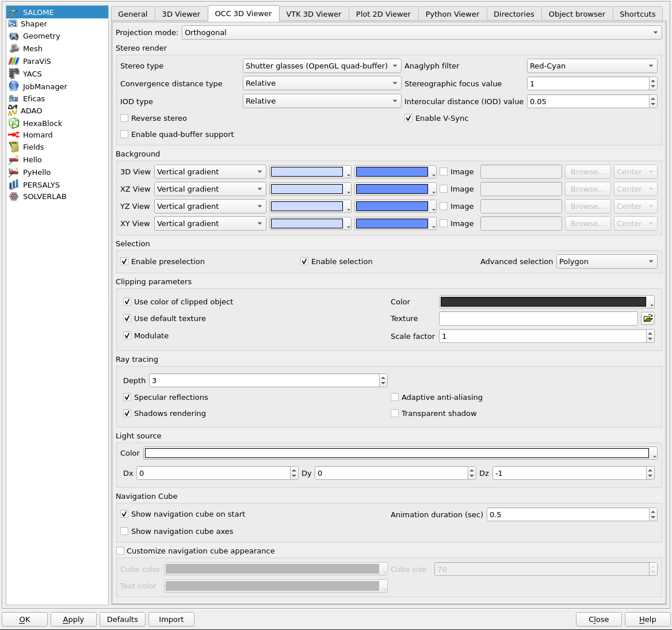Open the XZ View background type dropdown
The width and height of the screenshot is (672, 630).
[x=210, y=189]
